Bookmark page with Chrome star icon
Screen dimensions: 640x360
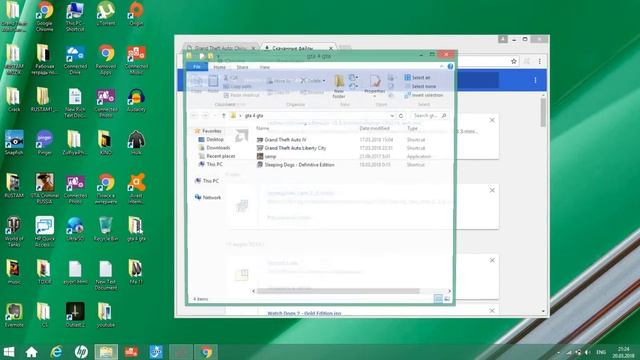pos(513,61)
